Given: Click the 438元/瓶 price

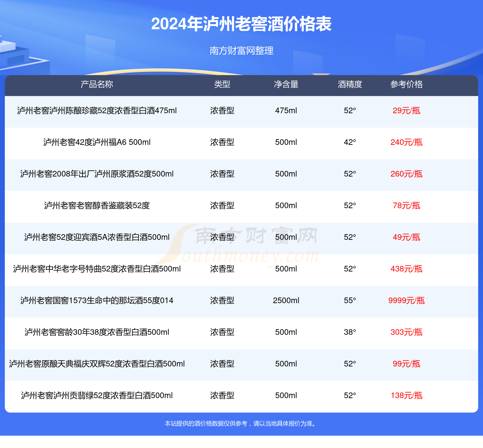Looking at the screenshot, I should pyautogui.click(x=407, y=269).
